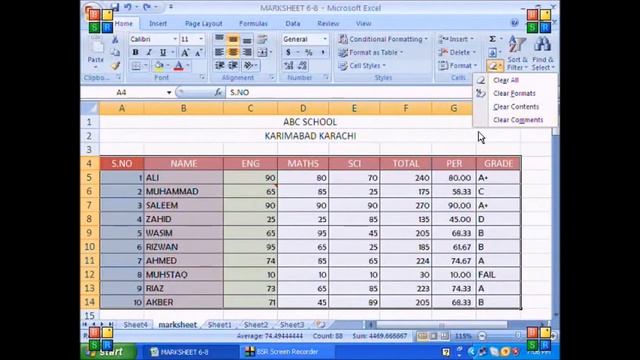This screenshot has height=360, width=640.
Task: Open Cell Styles dropdown
Action: pos(362,65)
